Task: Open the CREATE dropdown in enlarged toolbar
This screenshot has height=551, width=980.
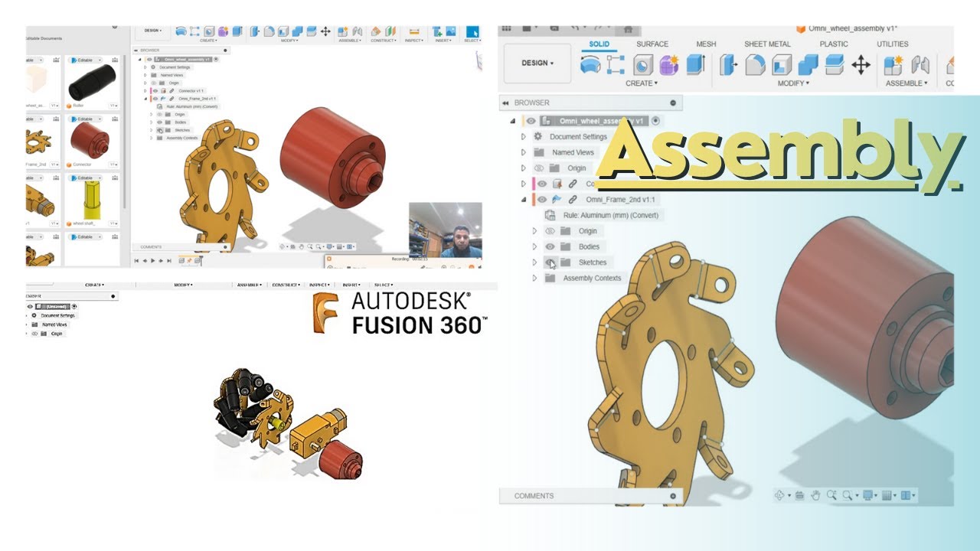Action: click(x=642, y=83)
